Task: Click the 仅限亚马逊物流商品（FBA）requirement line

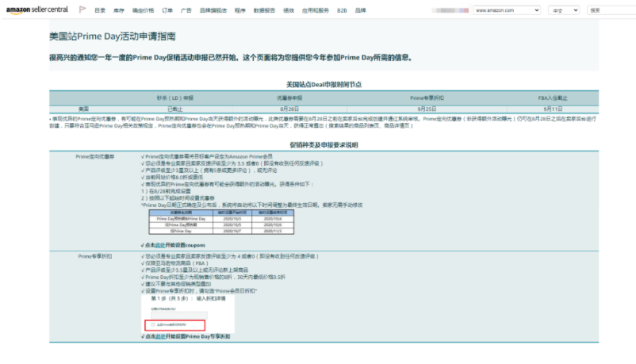Action: click(x=174, y=263)
